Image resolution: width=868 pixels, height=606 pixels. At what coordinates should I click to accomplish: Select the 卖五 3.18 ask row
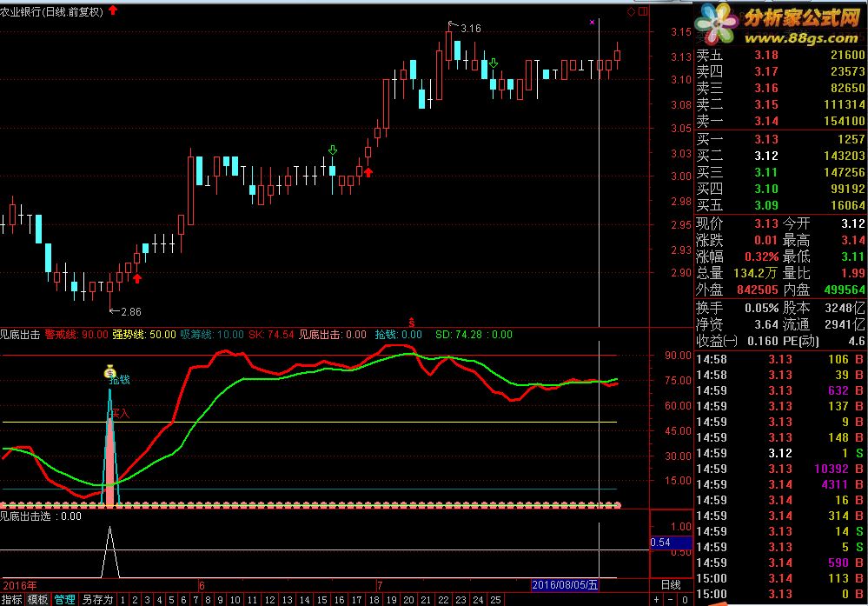[780, 55]
